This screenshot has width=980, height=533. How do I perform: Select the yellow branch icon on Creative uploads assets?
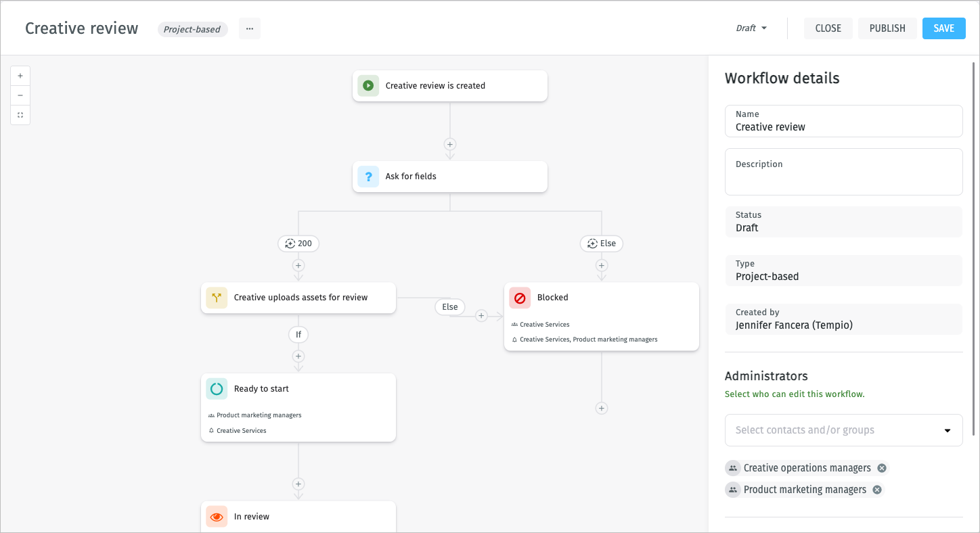point(216,298)
